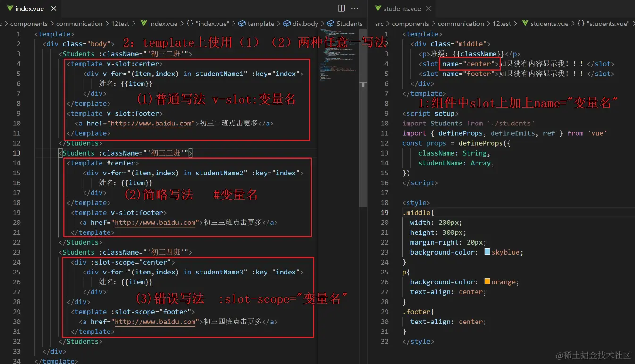This screenshot has height=364, width=635.
Task: Open '12test' breadcrumb in left editor
Action: [120, 24]
